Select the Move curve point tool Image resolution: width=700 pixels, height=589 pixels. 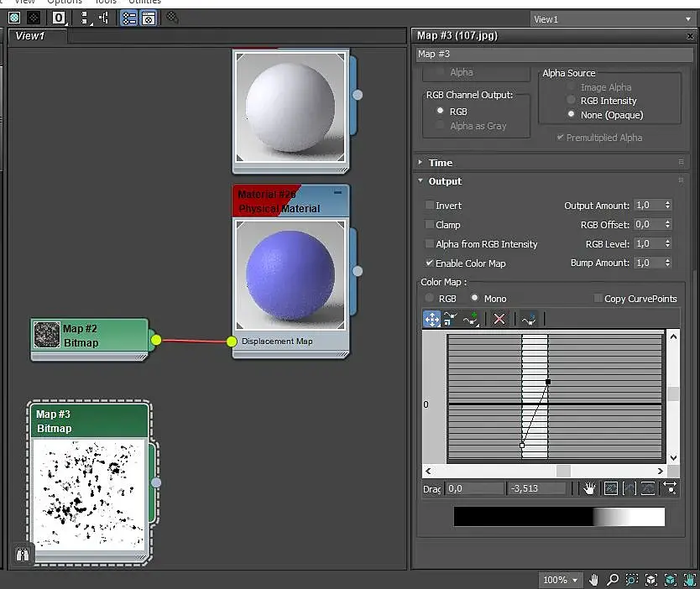[x=431, y=319]
